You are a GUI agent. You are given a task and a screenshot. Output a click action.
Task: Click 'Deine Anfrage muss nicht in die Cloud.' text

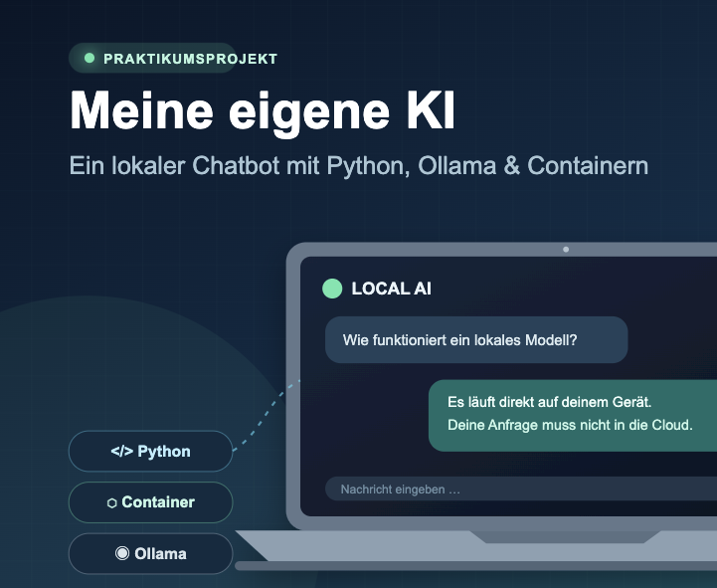pos(570,425)
